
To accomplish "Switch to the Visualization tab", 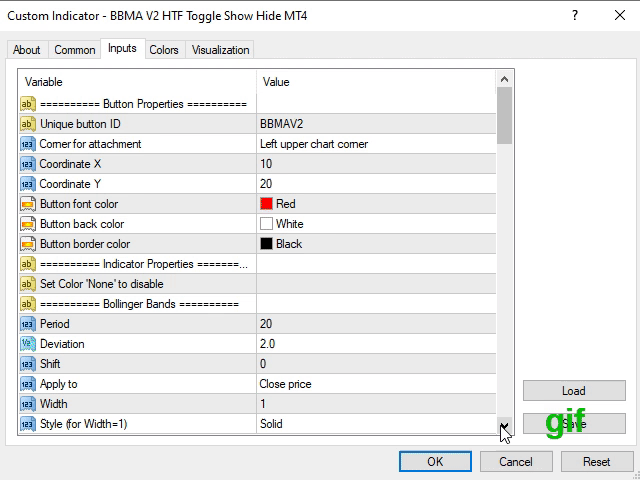I will pos(221,50).
